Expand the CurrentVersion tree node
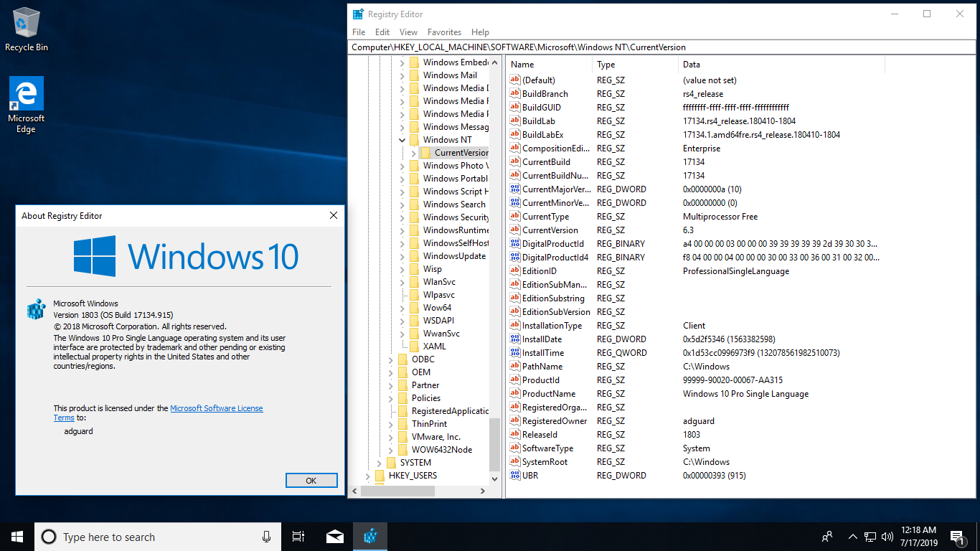Screen dimensions: 980x551 tap(414, 153)
